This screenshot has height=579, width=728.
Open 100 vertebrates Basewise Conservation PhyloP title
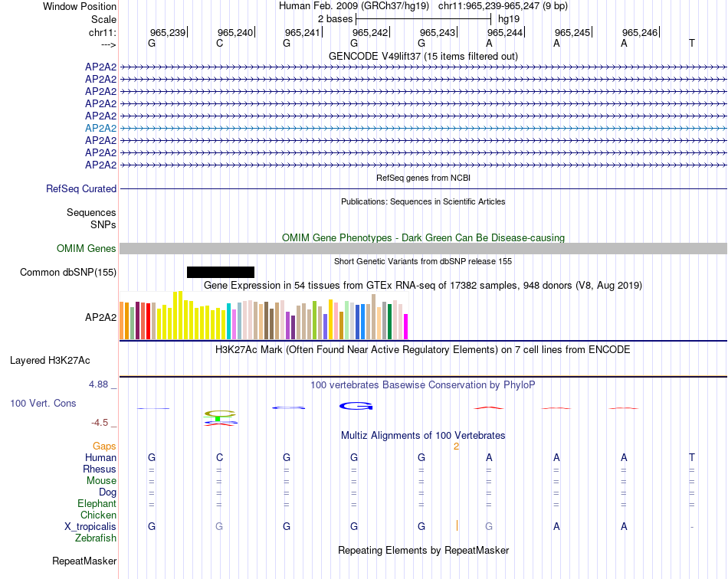pyautogui.click(x=423, y=385)
